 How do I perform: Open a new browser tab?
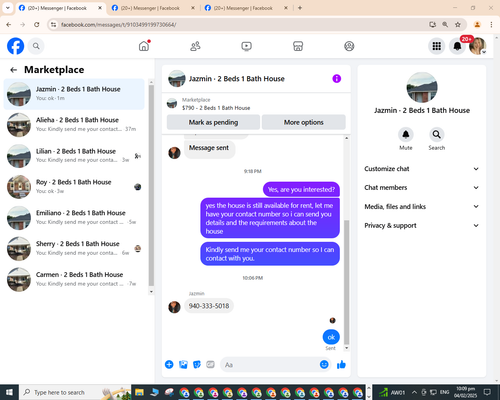(300, 8)
